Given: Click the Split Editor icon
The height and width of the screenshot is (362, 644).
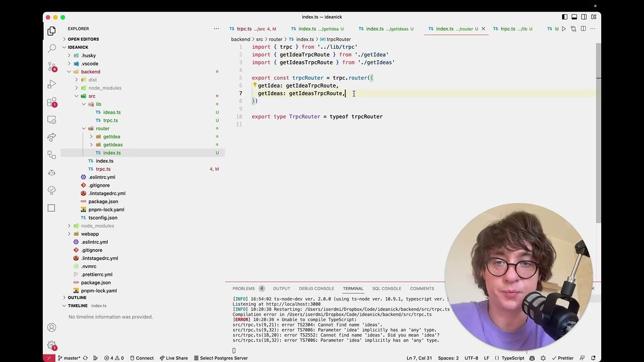Looking at the screenshot, I should pos(583,29).
